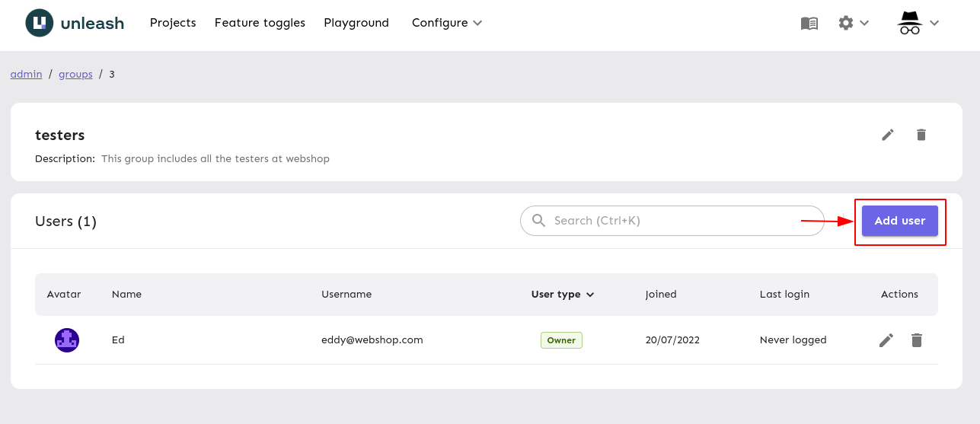The width and height of the screenshot is (980, 424).
Task: Click the user profile avatar icon
Action: coord(909,23)
